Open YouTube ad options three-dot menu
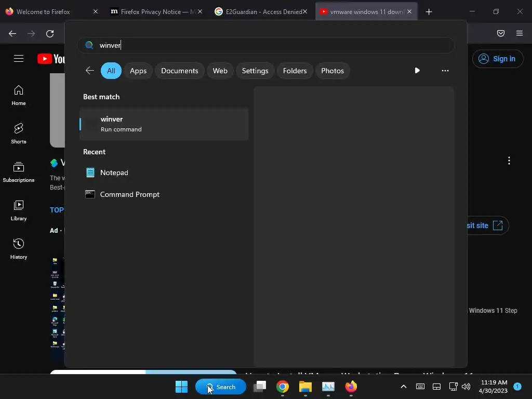 tap(509, 161)
